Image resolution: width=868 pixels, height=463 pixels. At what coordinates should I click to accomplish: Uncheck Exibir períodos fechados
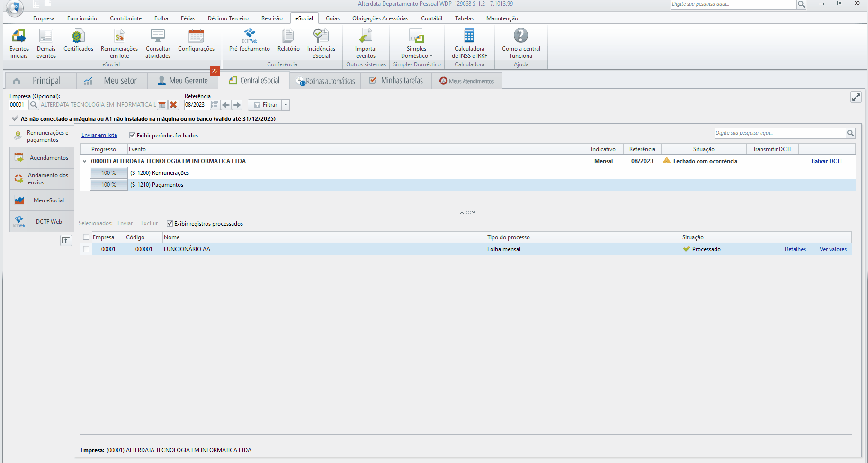click(x=133, y=136)
